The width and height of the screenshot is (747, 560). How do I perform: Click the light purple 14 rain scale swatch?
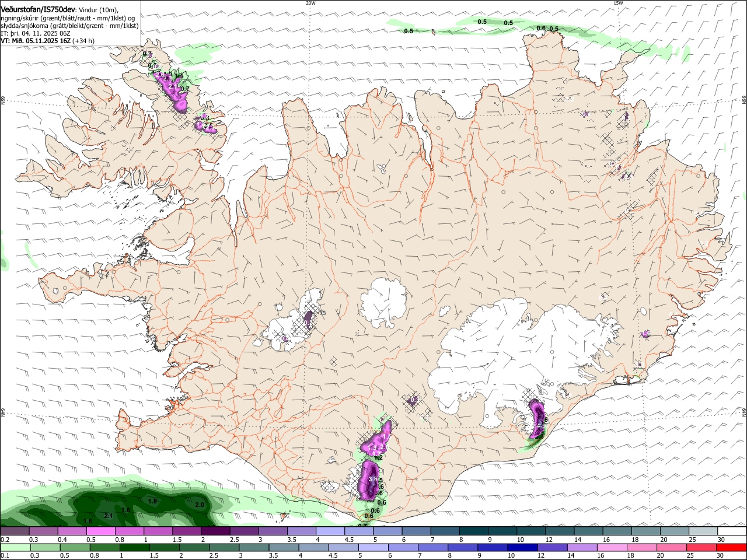(582, 547)
